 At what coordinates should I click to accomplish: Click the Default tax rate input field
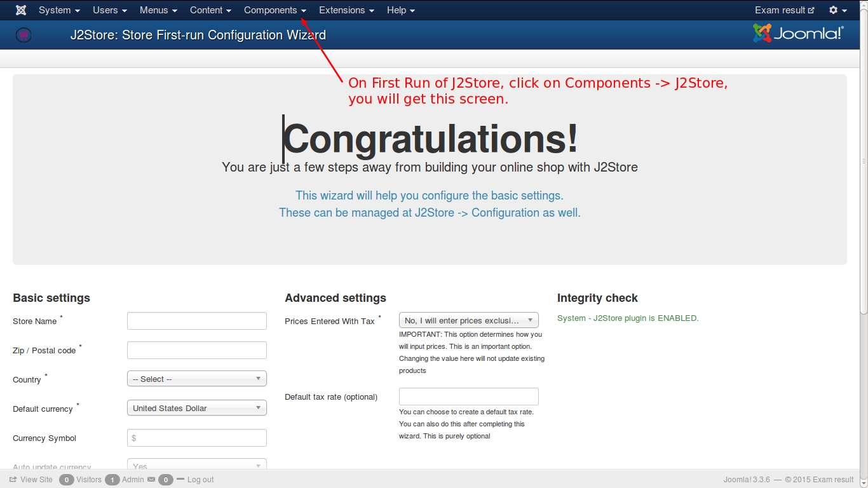(468, 396)
